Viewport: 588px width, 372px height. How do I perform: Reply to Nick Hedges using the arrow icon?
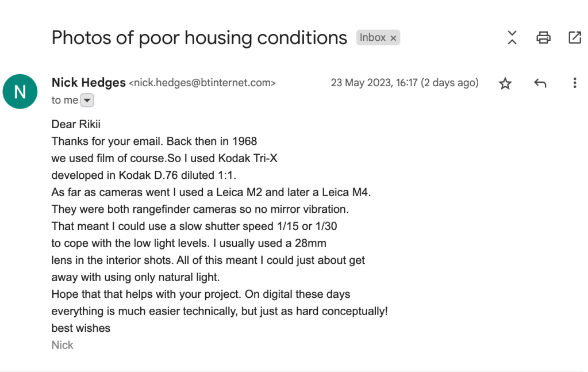coord(540,83)
